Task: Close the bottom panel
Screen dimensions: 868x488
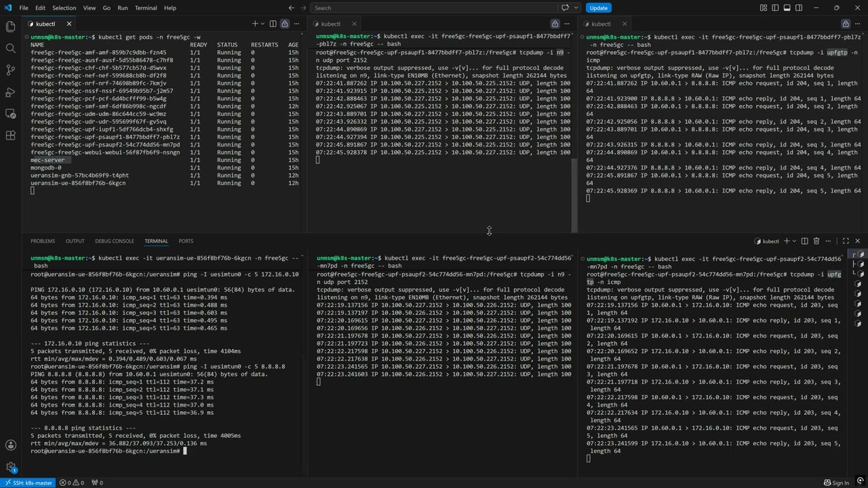Action: point(857,241)
